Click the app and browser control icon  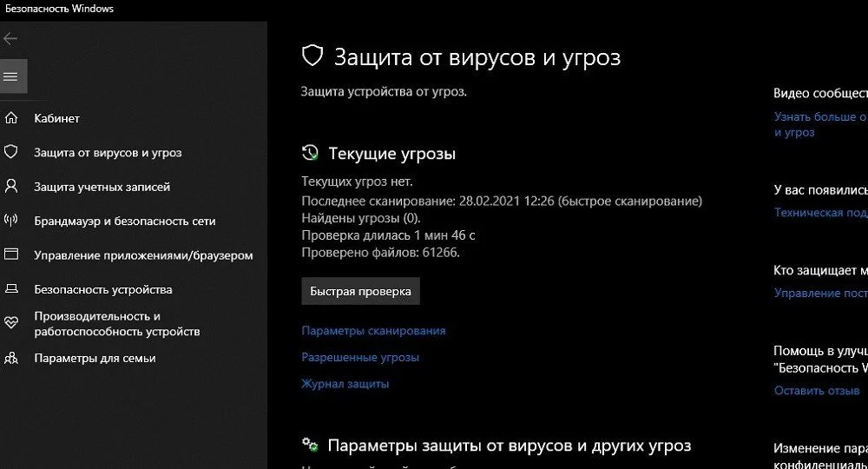(x=11, y=254)
